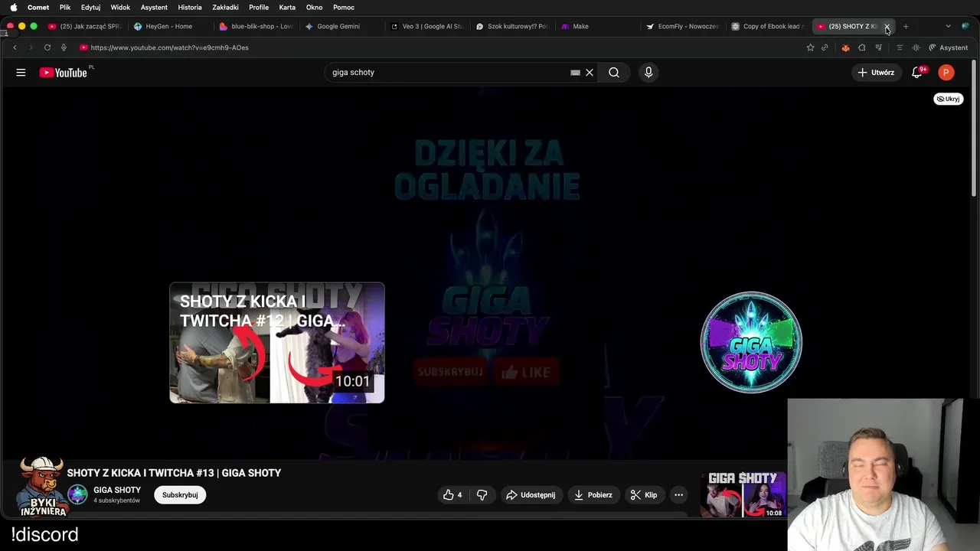980x551 pixels.
Task: Open the more actions ellipsis menu
Action: click(678, 495)
